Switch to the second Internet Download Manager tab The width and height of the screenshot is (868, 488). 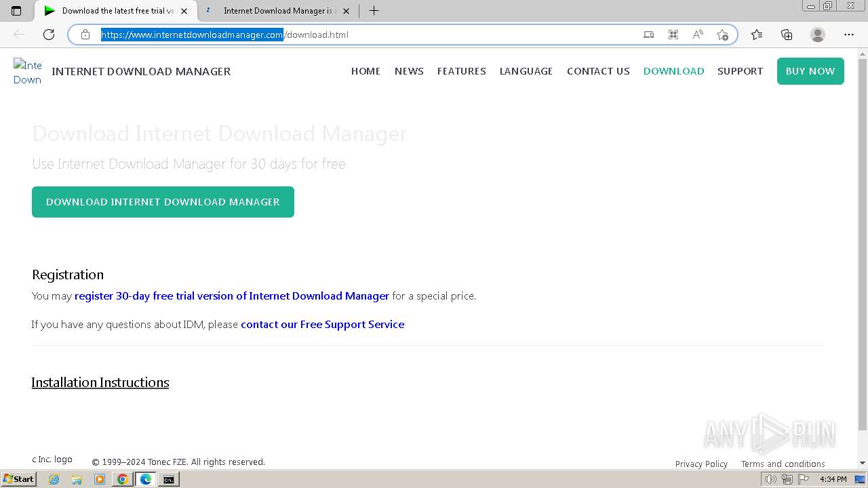coord(279,11)
